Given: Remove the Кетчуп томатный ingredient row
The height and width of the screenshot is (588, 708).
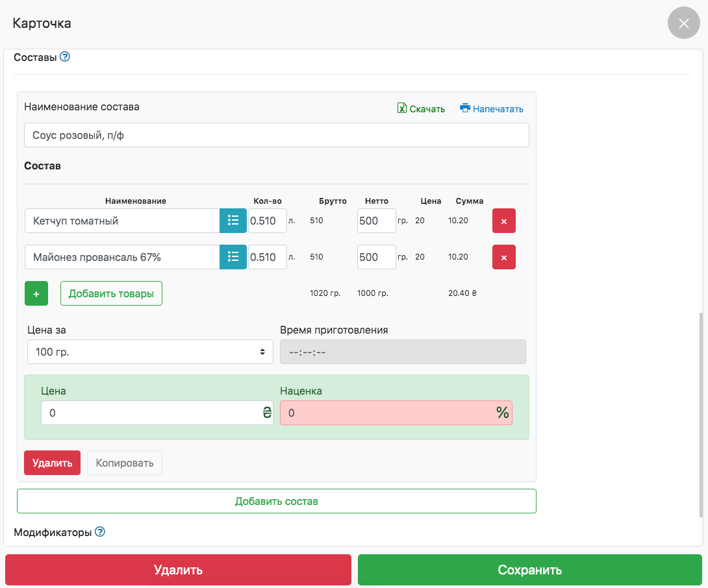Looking at the screenshot, I should [503, 221].
